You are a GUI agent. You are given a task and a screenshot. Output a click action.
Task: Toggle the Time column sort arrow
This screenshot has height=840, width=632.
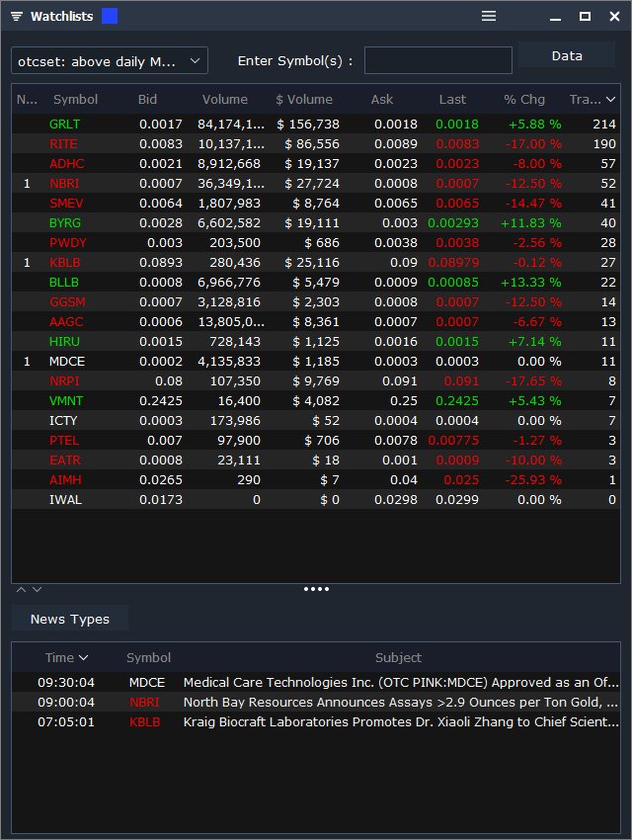click(x=83, y=658)
